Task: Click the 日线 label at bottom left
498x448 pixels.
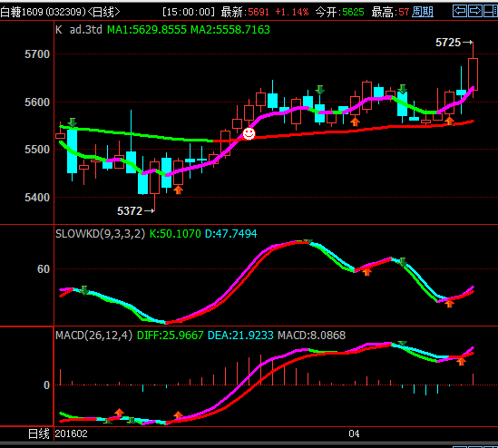Action: point(39,433)
